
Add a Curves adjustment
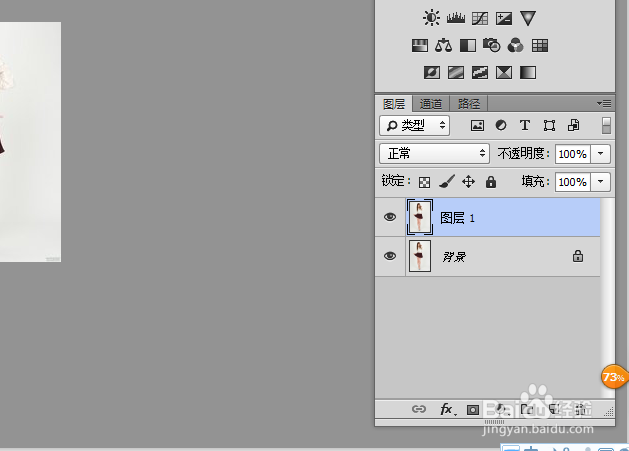coord(480,18)
